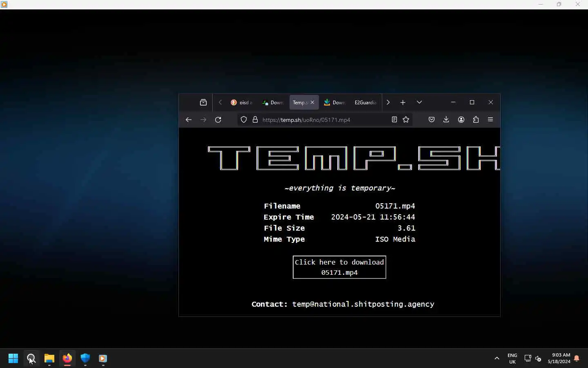Click the site security padlock icon
588x368 pixels.
pos(255,120)
